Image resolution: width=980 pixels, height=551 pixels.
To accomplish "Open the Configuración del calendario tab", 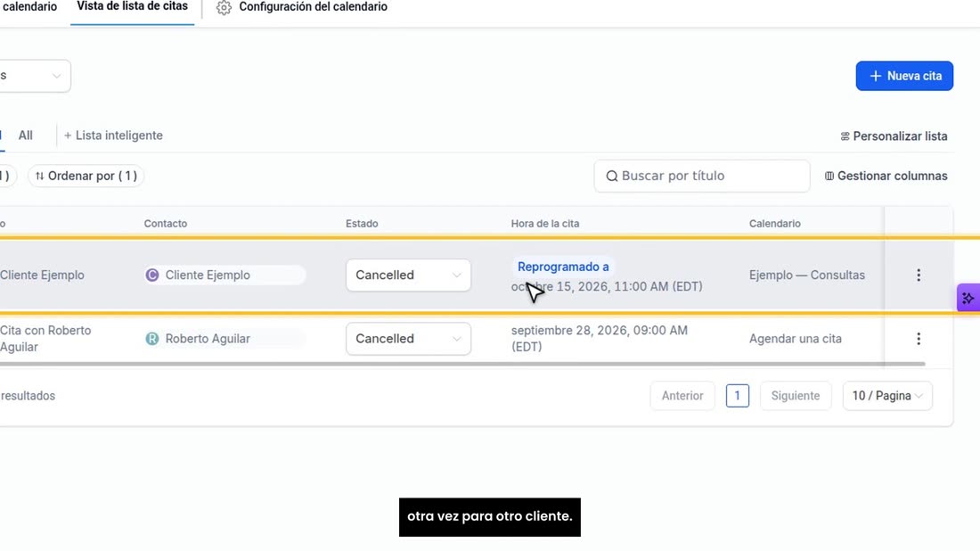I will point(302,7).
